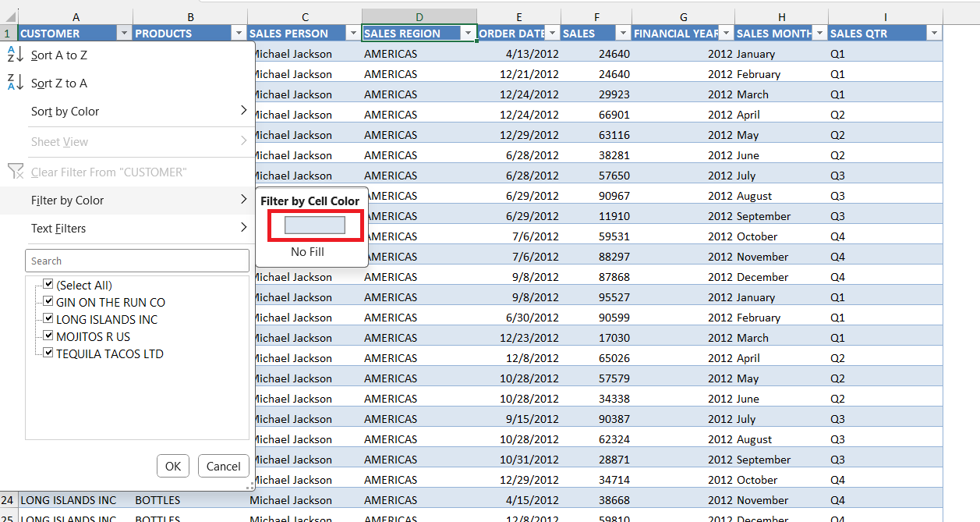Open the SALES REGION filter dropdown
The image size is (980, 522).
(x=469, y=34)
